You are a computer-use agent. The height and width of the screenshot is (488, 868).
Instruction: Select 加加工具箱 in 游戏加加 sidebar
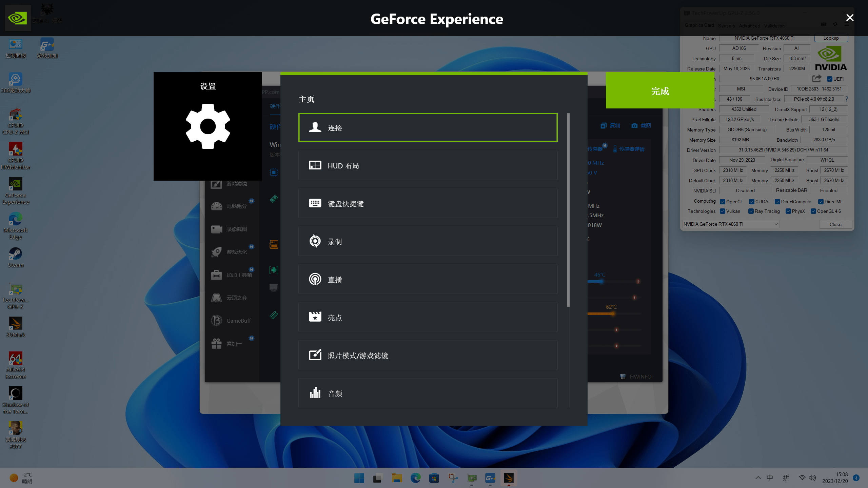[232, 275]
